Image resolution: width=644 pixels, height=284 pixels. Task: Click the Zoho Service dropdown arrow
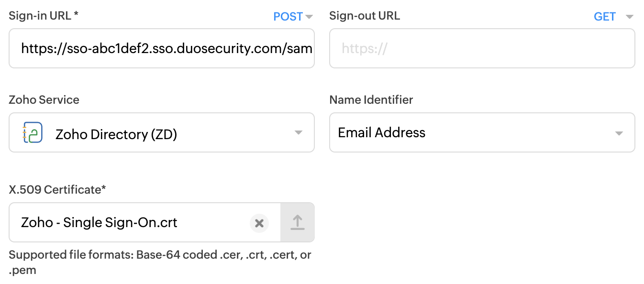pos(299,132)
